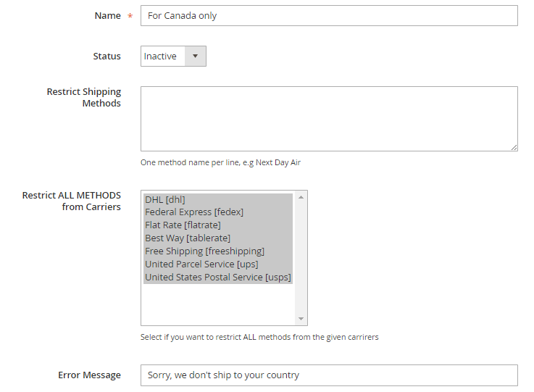This screenshot has height=392, width=534.
Task: Open the Status dropdown showing Inactive
Action: (173, 57)
